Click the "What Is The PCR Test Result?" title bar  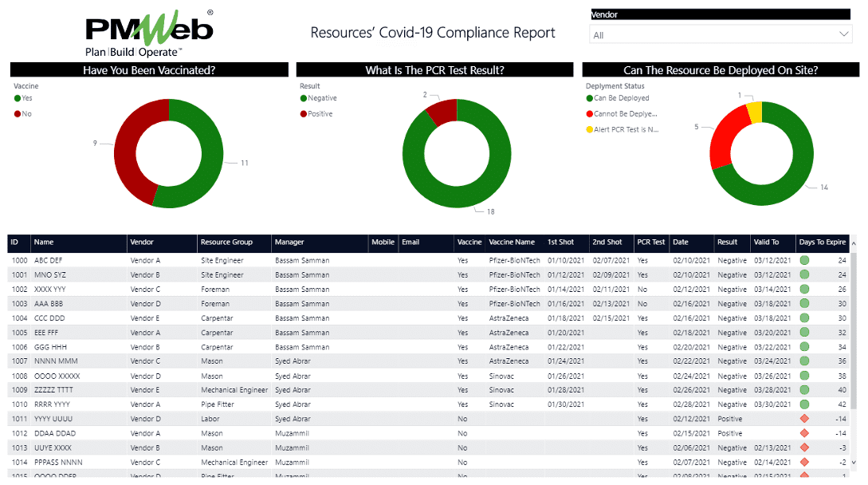pyautogui.click(x=434, y=69)
